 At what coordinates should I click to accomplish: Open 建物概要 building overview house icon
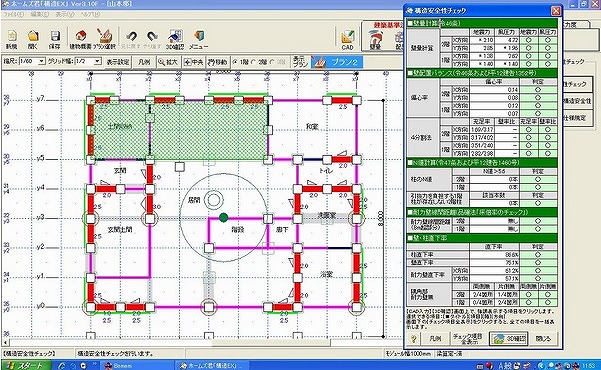click(x=80, y=39)
